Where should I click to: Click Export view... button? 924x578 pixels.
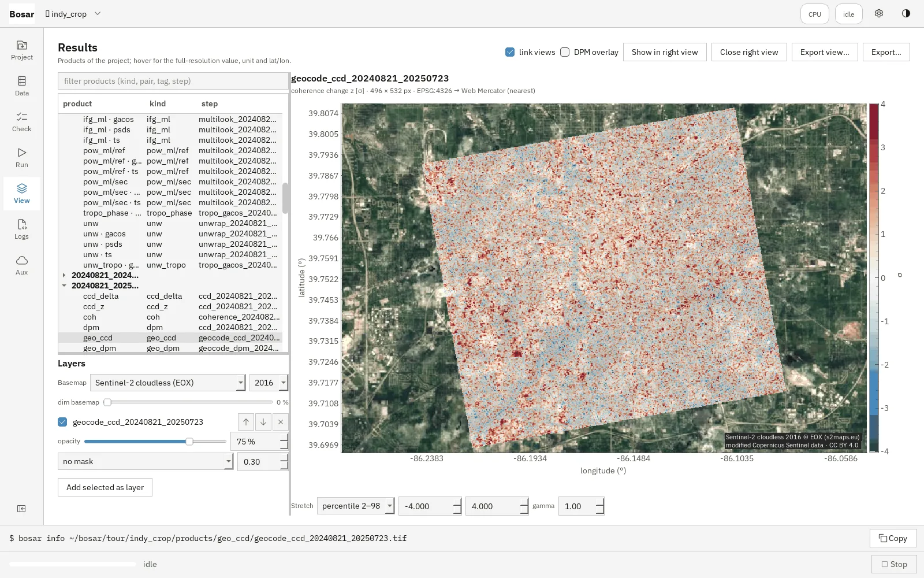pos(825,52)
